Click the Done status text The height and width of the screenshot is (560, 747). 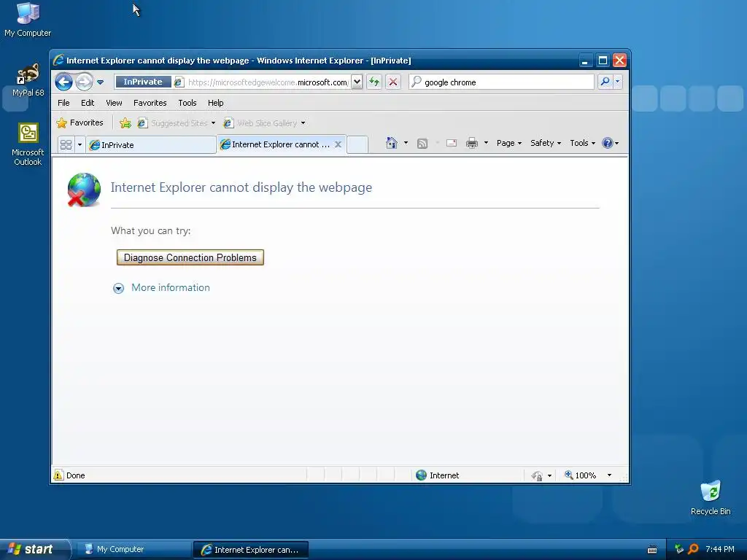[x=76, y=475]
